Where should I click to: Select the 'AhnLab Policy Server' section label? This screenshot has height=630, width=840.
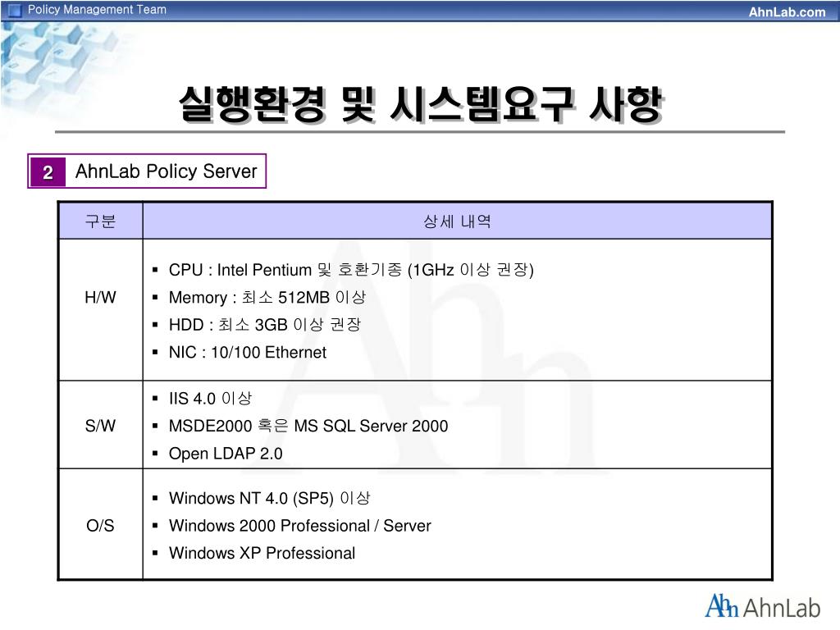point(166,171)
